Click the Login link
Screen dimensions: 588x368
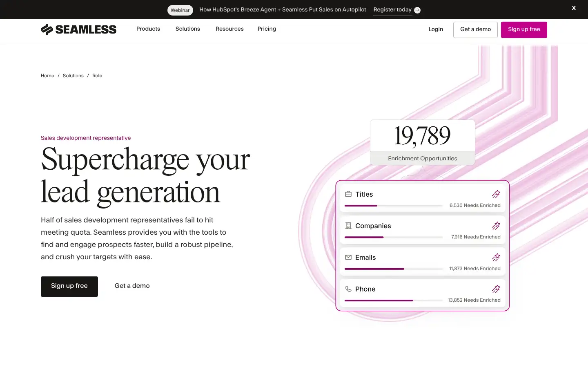(436, 29)
